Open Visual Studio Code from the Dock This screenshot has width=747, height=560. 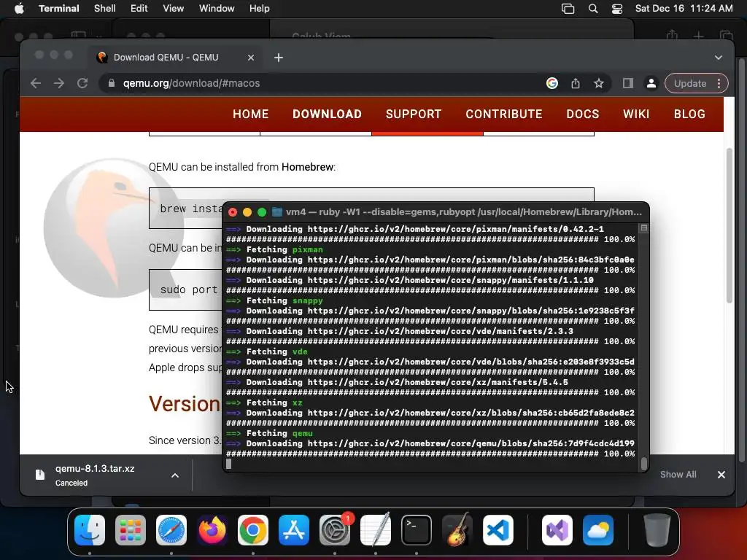pos(498,530)
